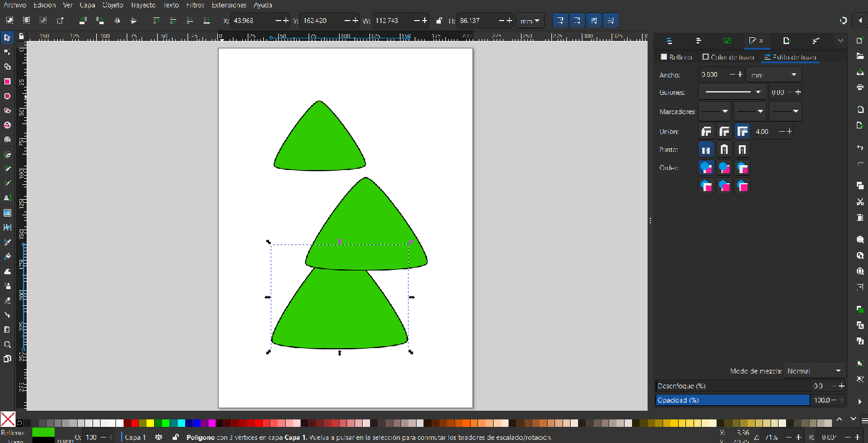Toggle the width/height ratio lock
The image size is (868, 443).
439,20
